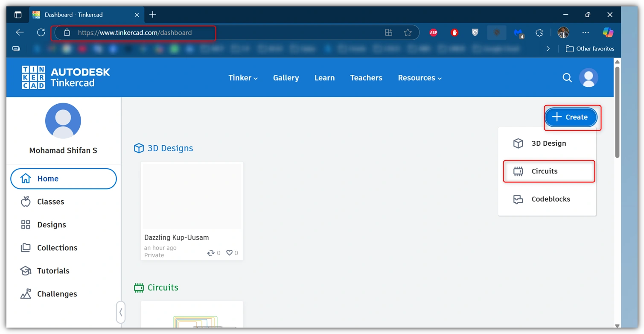
Task: Expand the Resources dropdown menu
Action: coord(420,78)
